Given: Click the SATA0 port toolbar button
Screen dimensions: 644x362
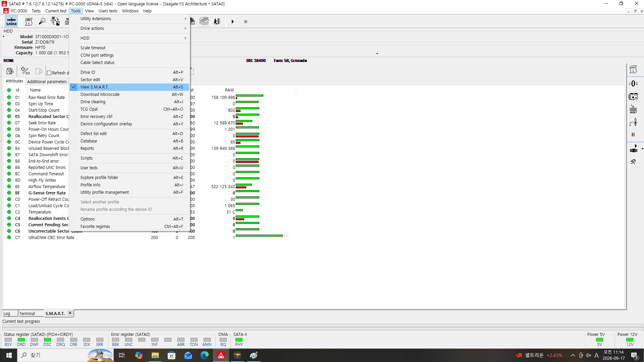Looking at the screenshot, I should (11, 21).
